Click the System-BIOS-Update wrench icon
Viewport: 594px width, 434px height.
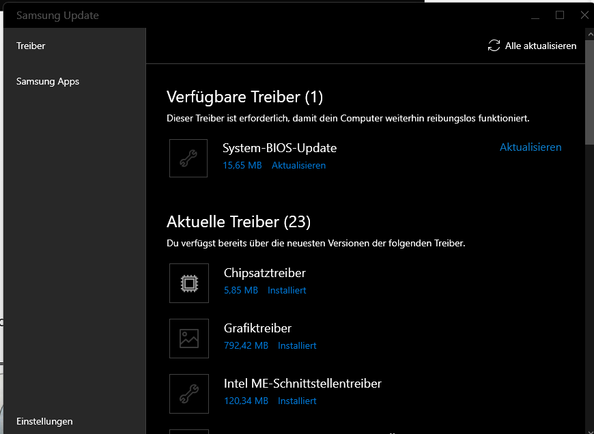click(x=188, y=158)
